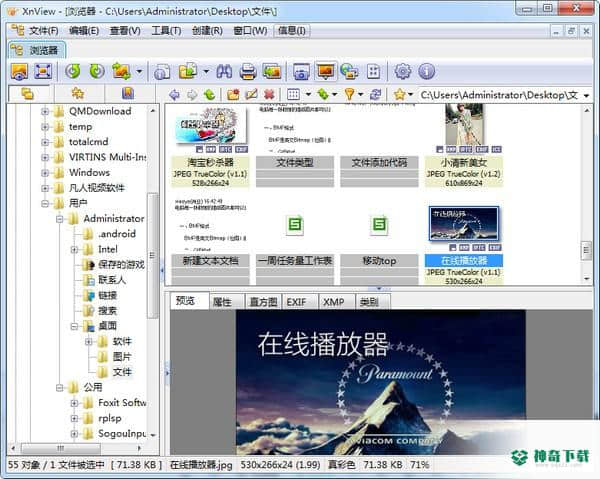Select the 在线播放器 thumbnail
The image size is (600, 479).
(464, 225)
